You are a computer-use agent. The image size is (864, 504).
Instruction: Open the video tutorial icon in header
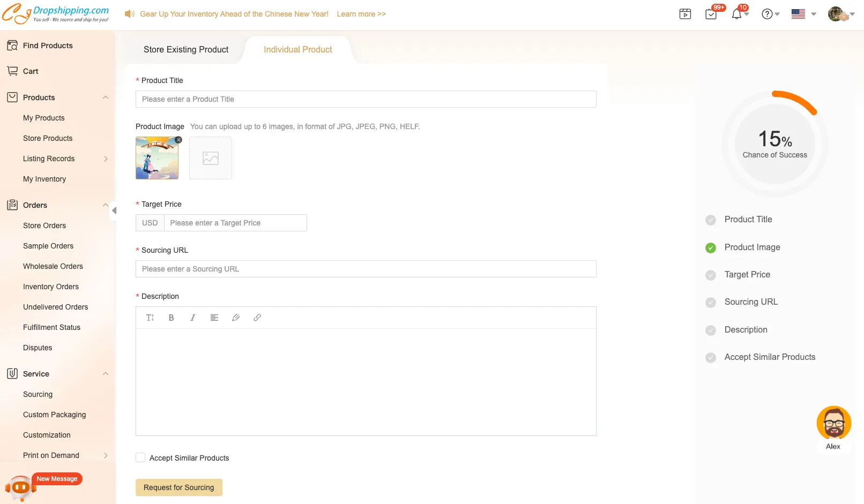pyautogui.click(x=685, y=14)
